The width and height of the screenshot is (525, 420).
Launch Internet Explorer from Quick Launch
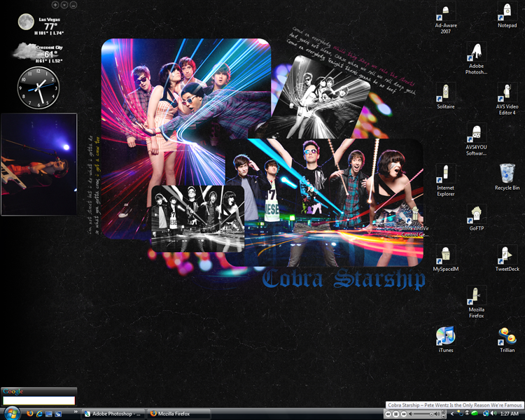click(x=39, y=414)
